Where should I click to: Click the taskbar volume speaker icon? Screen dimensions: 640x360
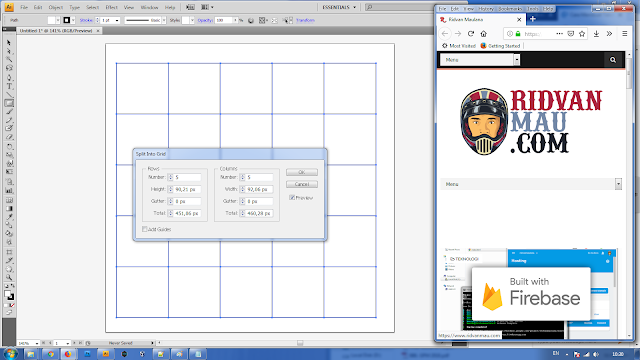point(596,354)
